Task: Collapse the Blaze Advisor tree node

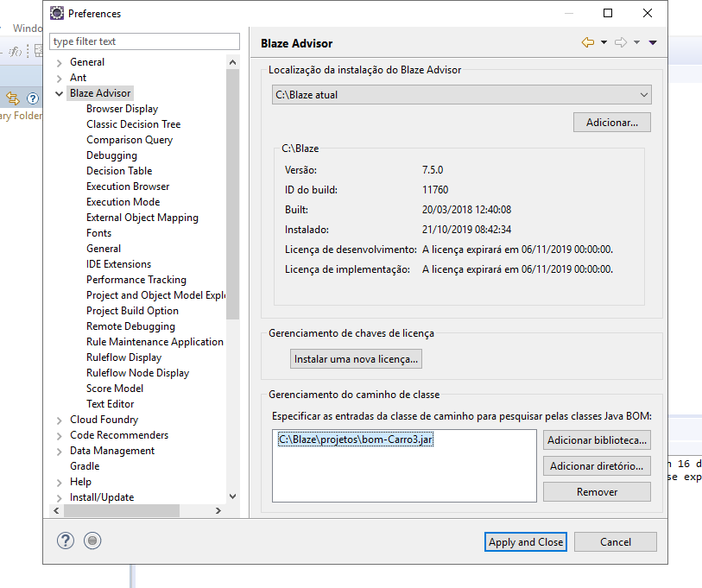Action: coord(57,92)
